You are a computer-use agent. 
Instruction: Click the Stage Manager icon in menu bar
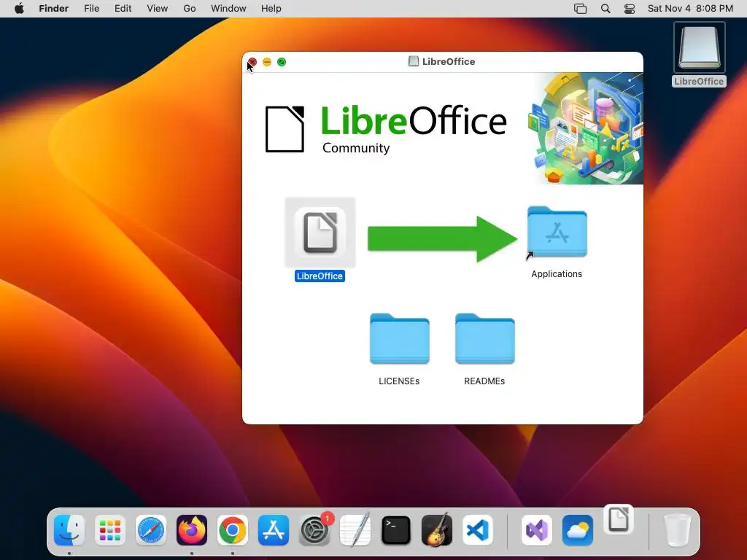pyautogui.click(x=580, y=9)
